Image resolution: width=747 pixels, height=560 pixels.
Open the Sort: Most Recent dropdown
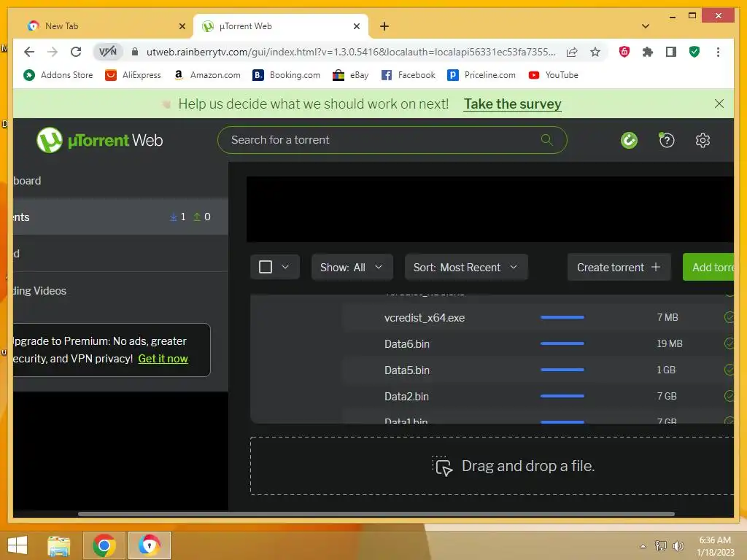466,267
